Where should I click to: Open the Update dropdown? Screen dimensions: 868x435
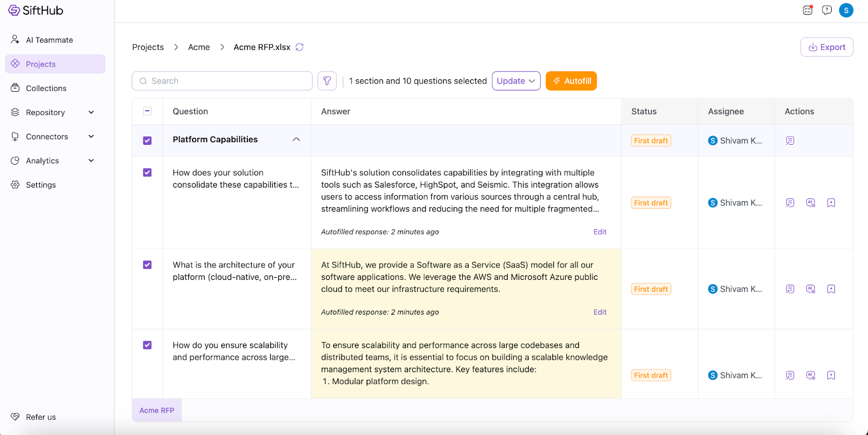point(516,81)
